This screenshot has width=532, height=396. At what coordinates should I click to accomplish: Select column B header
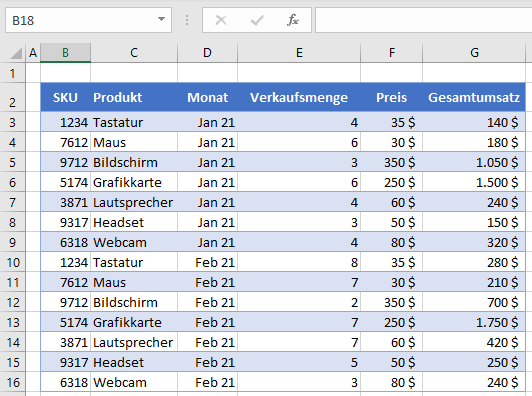[65, 53]
